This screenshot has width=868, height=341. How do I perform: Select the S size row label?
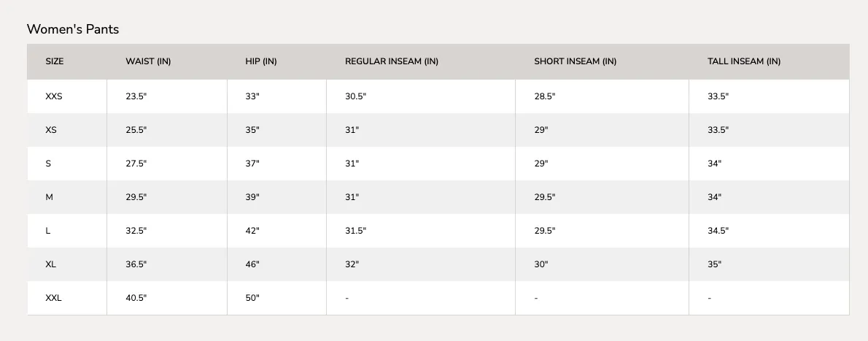click(x=48, y=164)
